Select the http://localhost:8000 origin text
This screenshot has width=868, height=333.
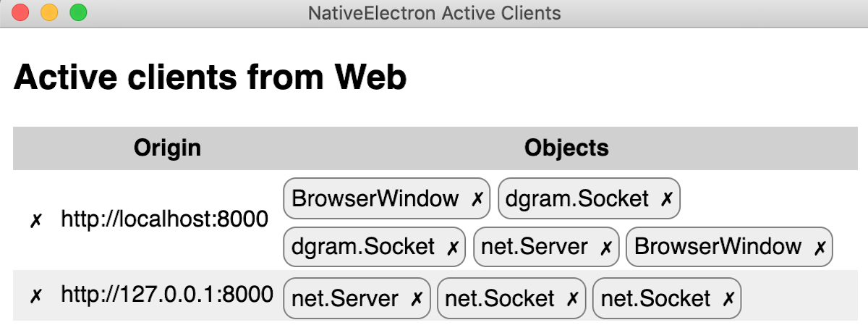pyautogui.click(x=164, y=219)
